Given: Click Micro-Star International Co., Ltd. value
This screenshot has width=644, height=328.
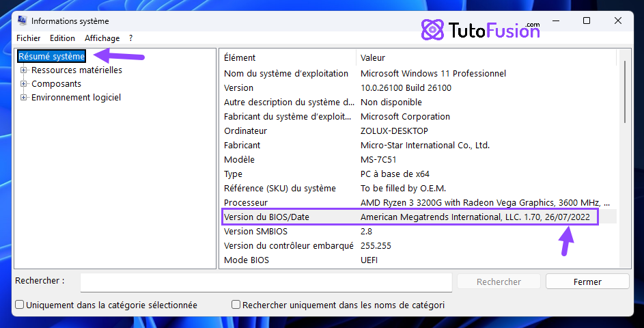Looking at the screenshot, I should pos(425,146).
